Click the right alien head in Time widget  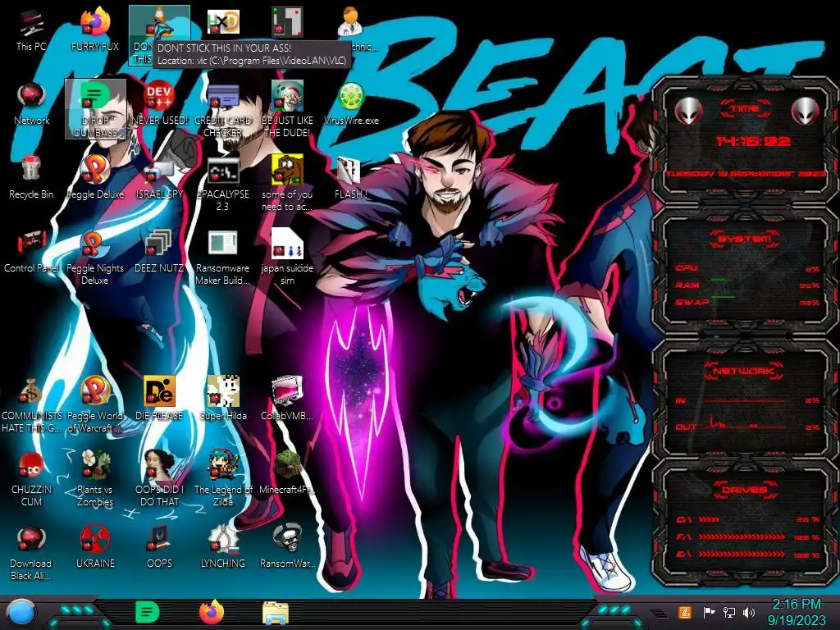806,112
